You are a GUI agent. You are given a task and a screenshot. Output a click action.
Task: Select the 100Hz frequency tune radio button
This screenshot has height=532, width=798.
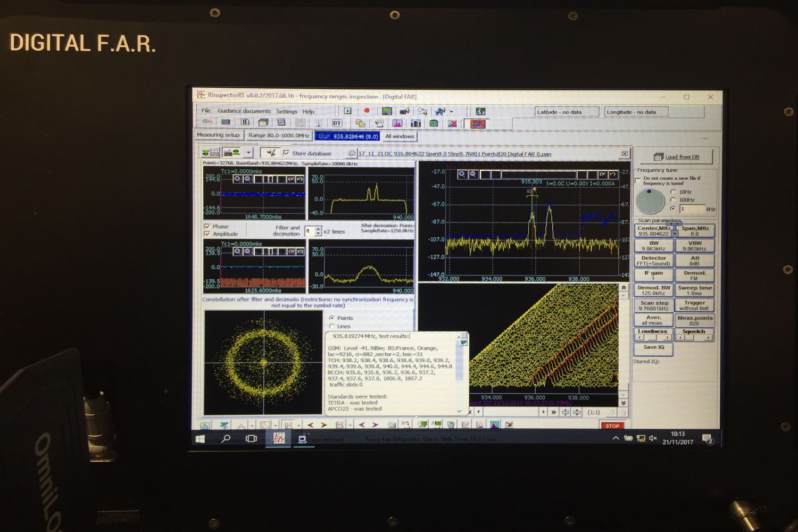673,200
